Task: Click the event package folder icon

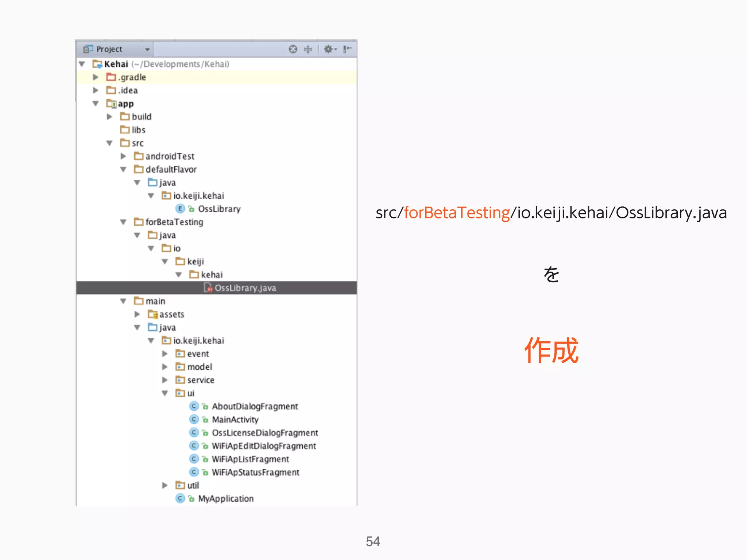Action: tap(181, 353)
